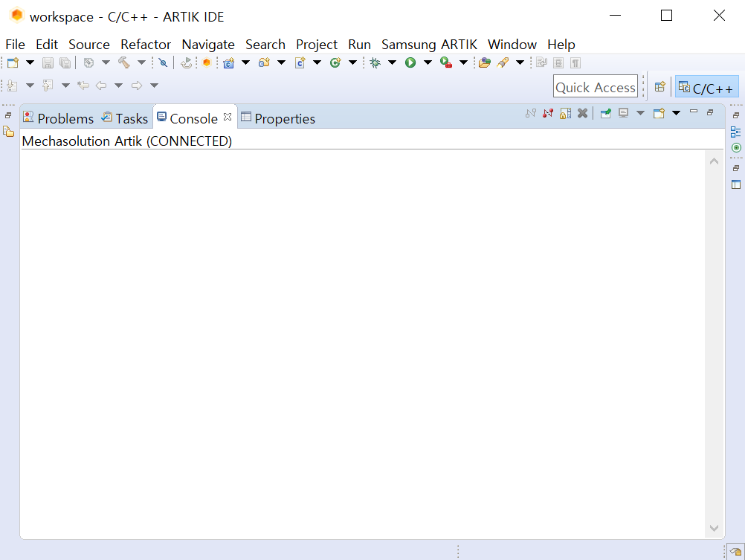Expand the Open Console dropdown arrow
The height and width of the screenshot is (560, 745).
pyautogui.click(x=676, y=113)
